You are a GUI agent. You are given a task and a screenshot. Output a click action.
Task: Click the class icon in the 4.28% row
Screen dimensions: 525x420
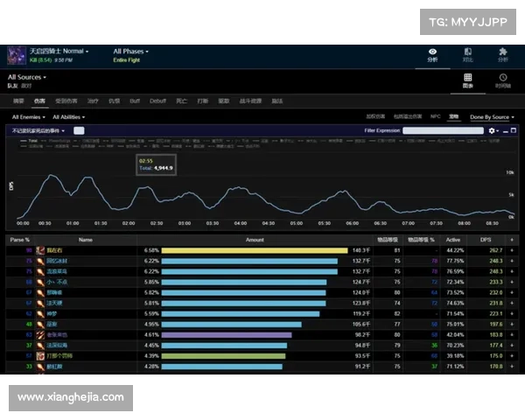40,367
